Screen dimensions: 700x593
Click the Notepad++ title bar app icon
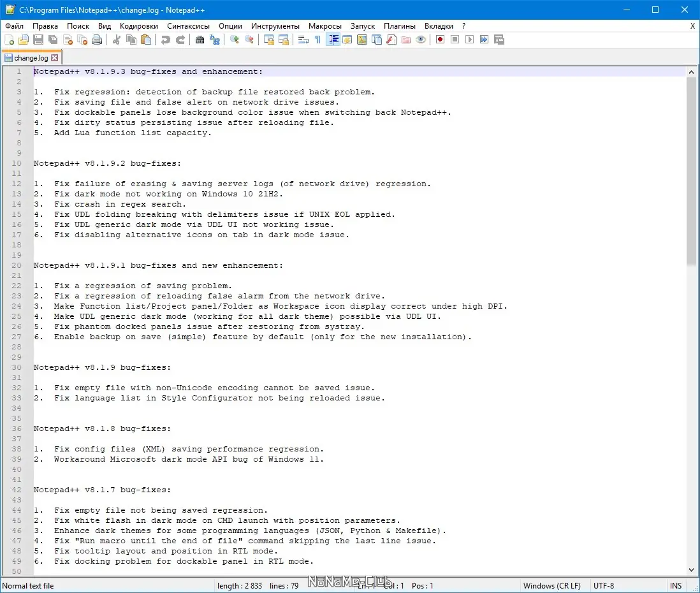(x=10, y=10)
